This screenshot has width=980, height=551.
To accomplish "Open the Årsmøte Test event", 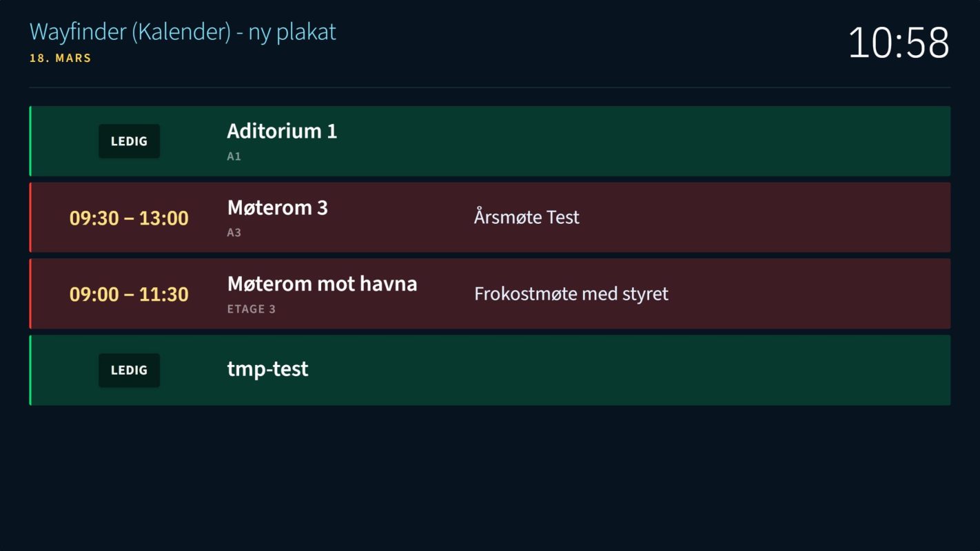I will click(527, 218).
